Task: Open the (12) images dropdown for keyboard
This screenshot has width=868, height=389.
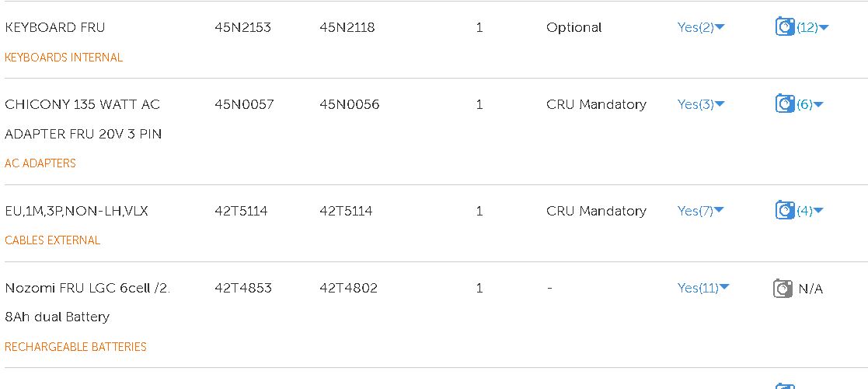Action: (813, 27)
